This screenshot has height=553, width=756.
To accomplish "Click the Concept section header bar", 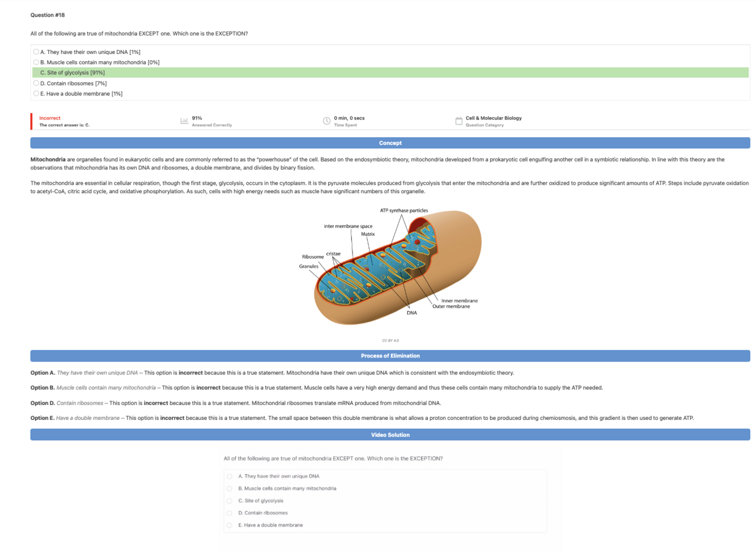I will click(390, 143).
